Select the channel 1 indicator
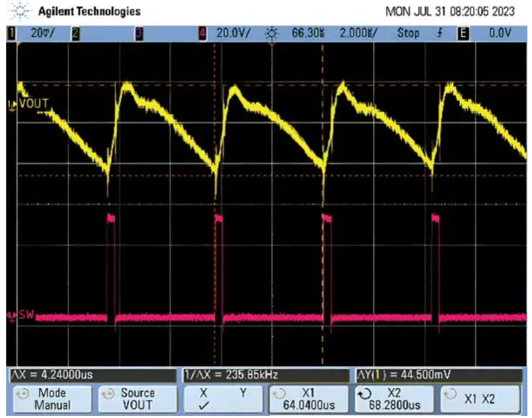The width and height of the screenshot is (532, 418). pyautogui.click(x=11, y=33)
